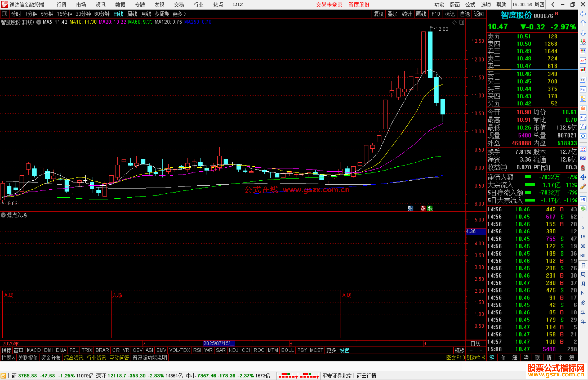Viewport: 588px width, 380px height.
Task: Switch to the 周线 weekly tab
Action: point(132,14)
